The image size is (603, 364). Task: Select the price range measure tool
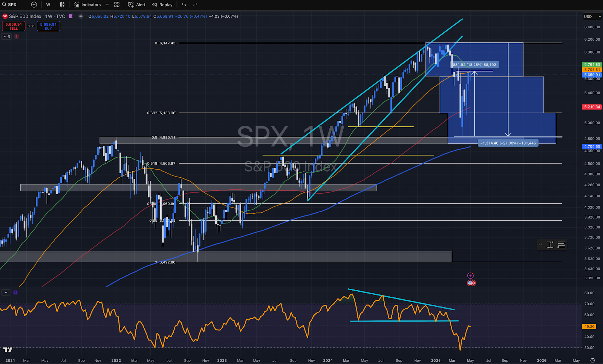(x=550, y=245)
